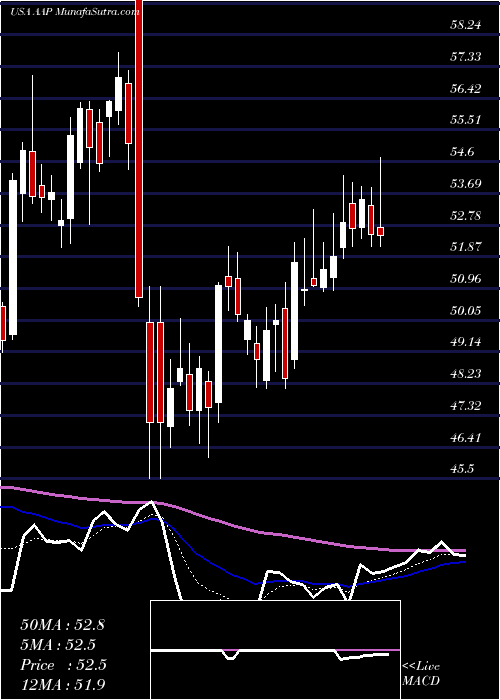Click the 45.5 price axis label
The height and width of the screenshot is (700, 500).
pos(461,469)
